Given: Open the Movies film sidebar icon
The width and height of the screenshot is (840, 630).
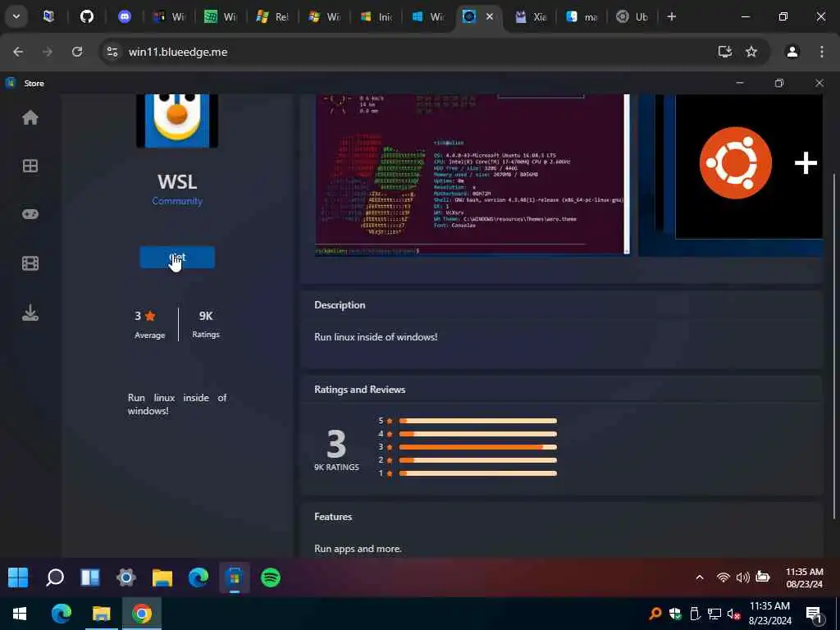Looking at the screenshot, I should pos(30,263).
